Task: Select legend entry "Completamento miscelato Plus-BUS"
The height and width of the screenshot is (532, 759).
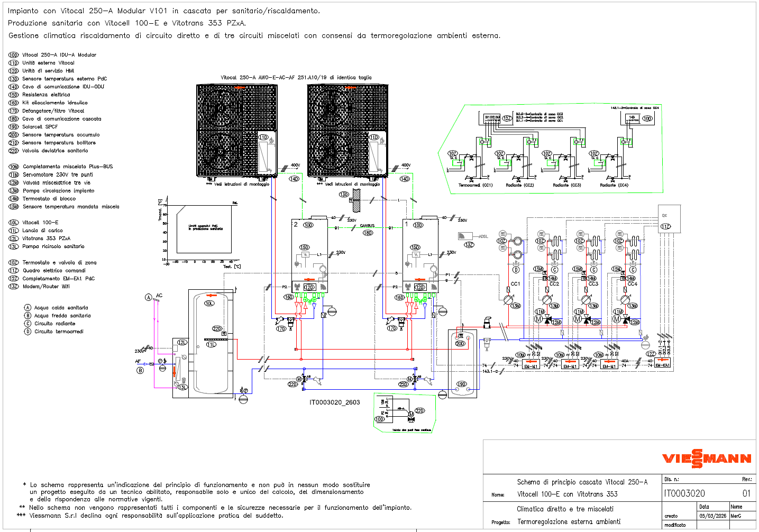Action: [68, 167]
